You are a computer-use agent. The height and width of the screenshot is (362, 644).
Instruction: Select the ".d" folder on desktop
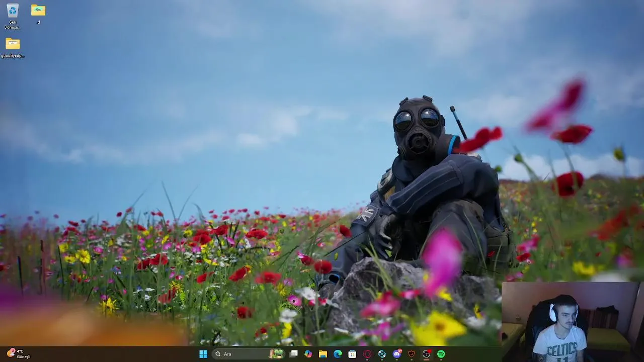(x=38, y=14)
